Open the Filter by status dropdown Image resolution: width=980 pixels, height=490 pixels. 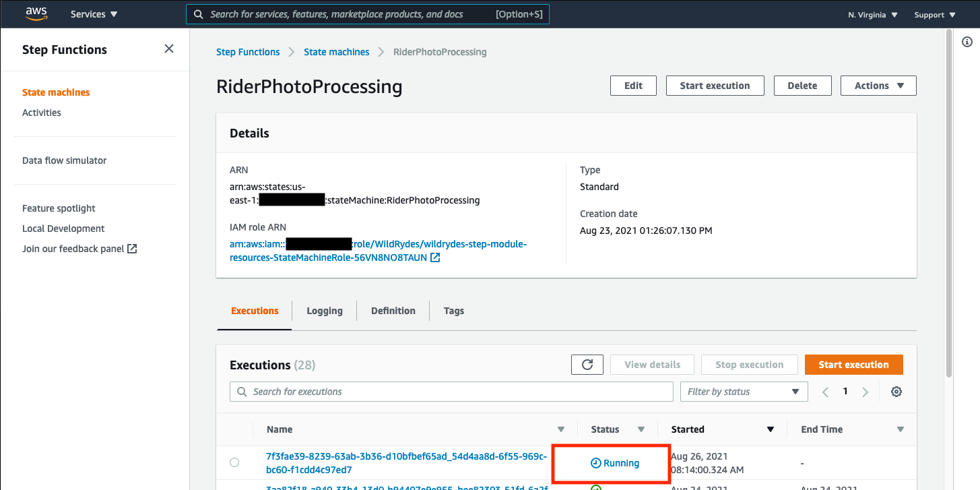coord(744,392)
